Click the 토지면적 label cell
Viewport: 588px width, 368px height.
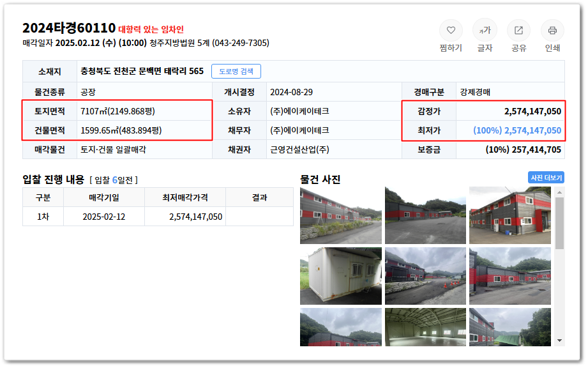point(50,111)
